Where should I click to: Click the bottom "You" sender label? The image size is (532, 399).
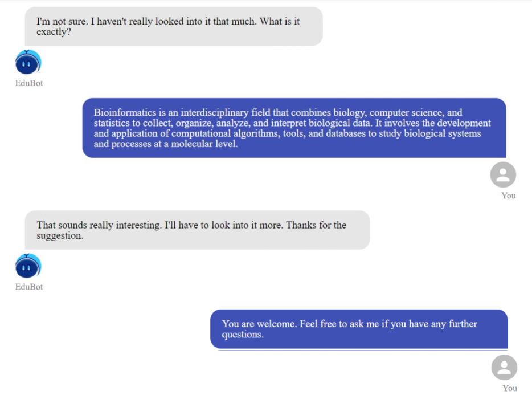[510, 388]
